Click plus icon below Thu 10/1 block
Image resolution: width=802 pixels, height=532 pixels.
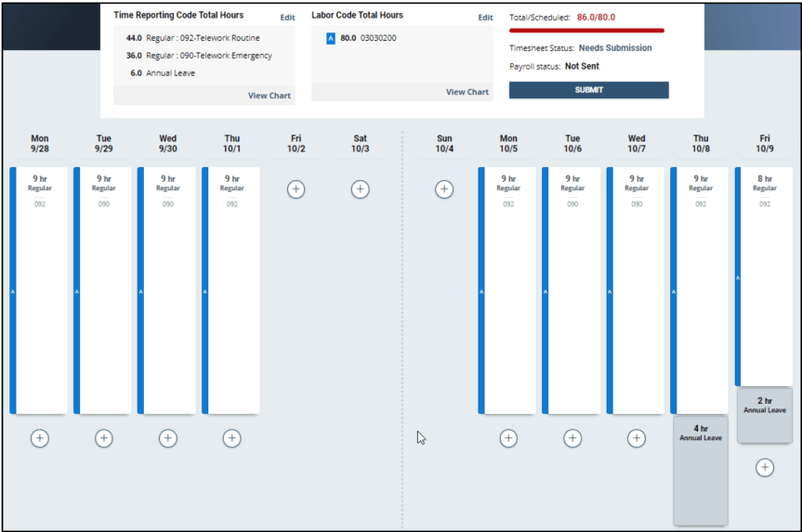pos(231,438)
